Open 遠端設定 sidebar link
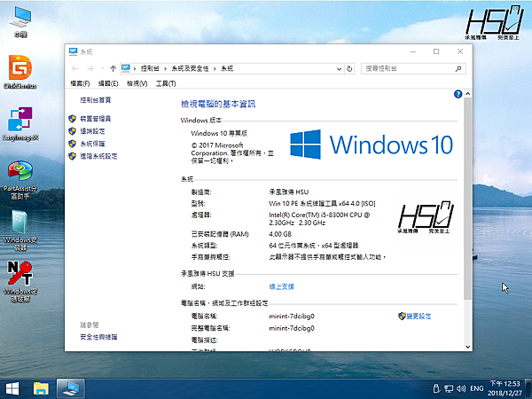Screen dimensions: 532x399 pos(92,131)
